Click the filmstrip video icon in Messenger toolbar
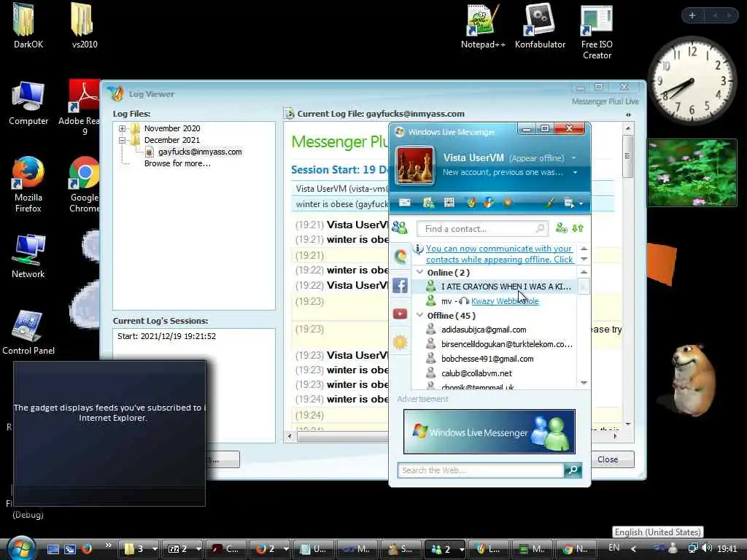 tap(449, 203)
